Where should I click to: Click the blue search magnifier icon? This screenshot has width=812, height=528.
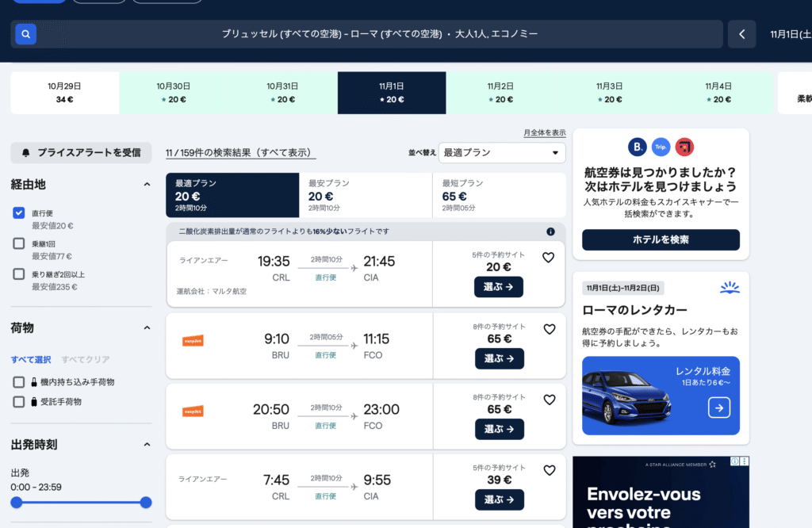pos(25,34)
